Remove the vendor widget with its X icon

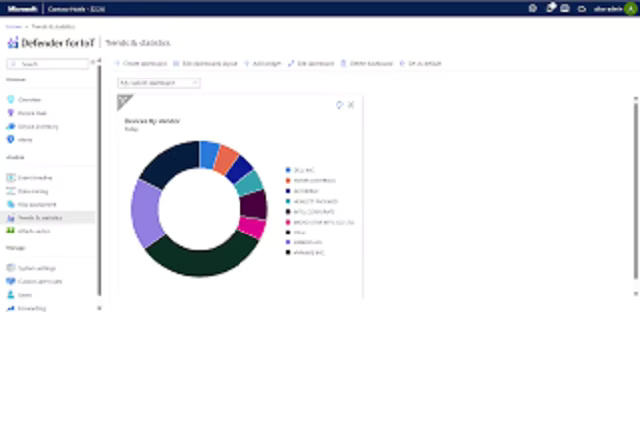pos(351,105)
